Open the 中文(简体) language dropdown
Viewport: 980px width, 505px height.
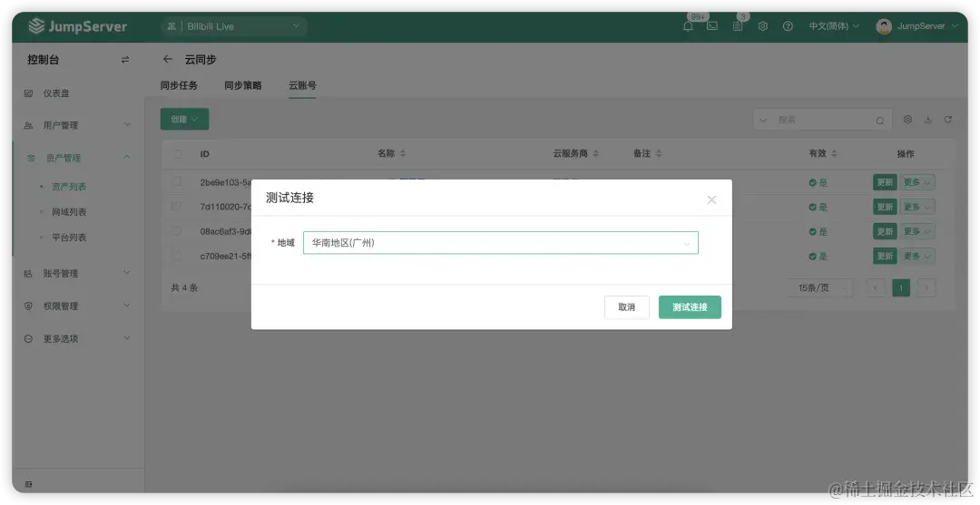[834, 26]
